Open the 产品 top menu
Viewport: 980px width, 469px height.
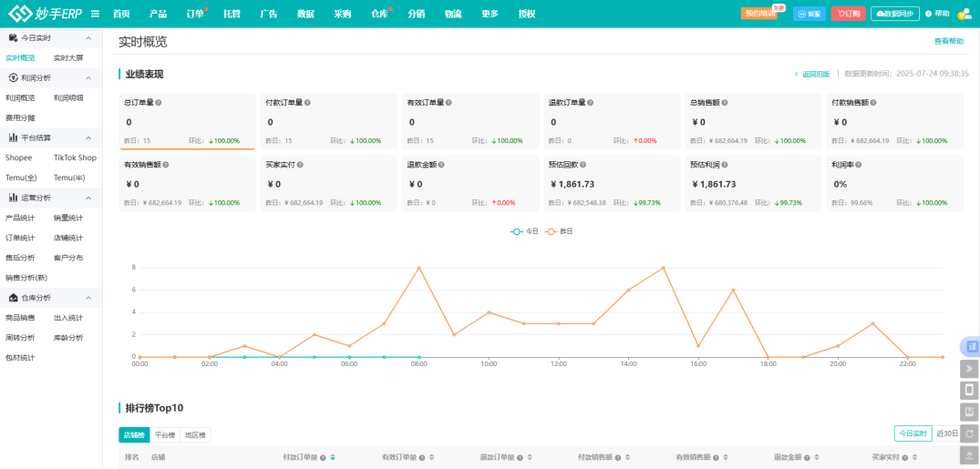(x=158, y=14)
